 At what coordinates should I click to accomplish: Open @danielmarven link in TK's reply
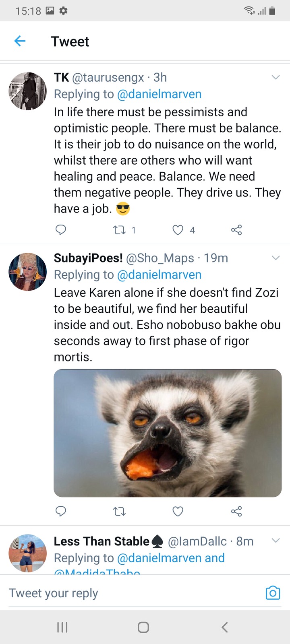(x=159, y=94)
